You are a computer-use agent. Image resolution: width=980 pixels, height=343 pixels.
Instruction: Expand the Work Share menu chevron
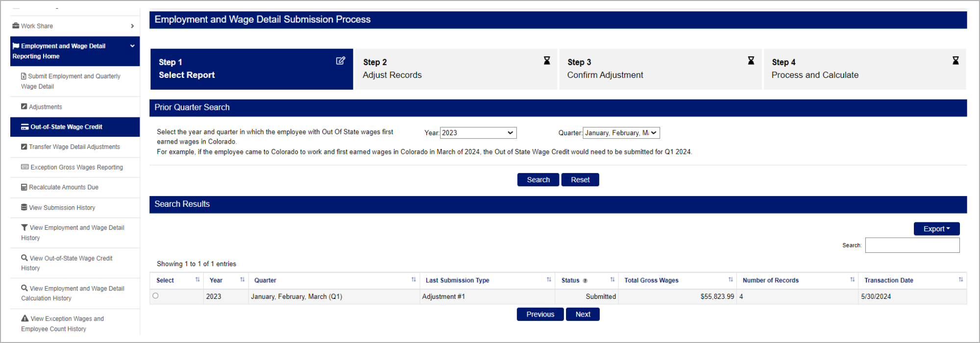point(132,26)
